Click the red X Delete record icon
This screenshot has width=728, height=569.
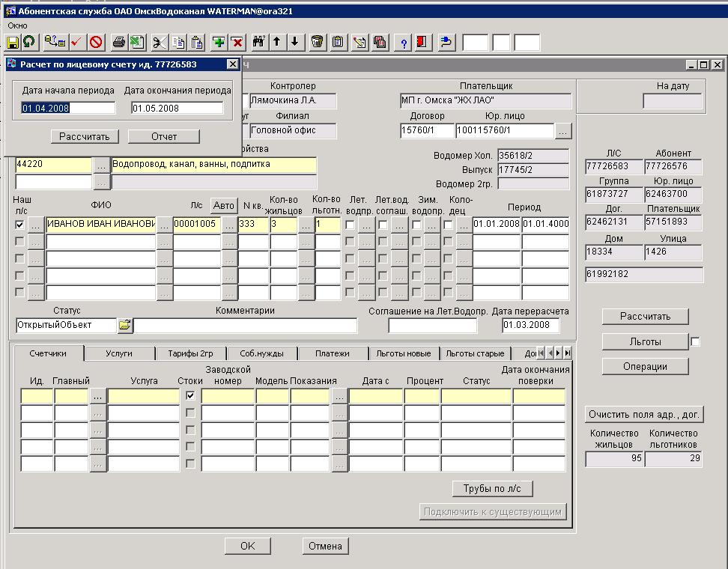[x=237, y=42]
